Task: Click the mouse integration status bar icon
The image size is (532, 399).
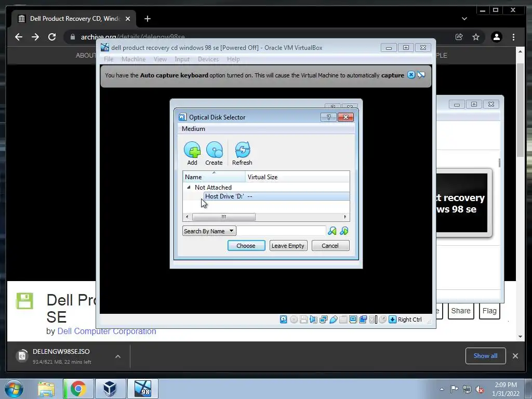Action: pos(383,320)
